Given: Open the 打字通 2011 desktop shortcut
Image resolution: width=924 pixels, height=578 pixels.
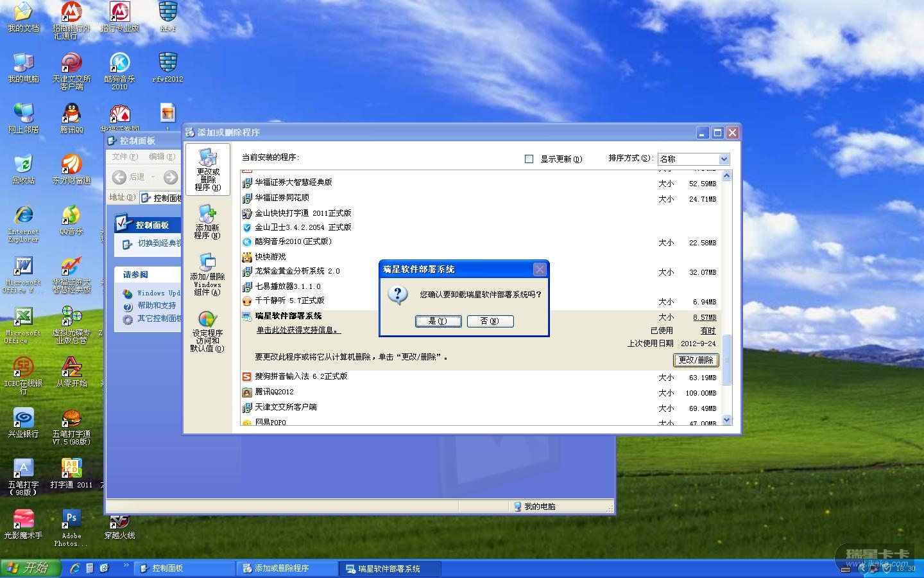Looking at the screenshot, I should click(x=71, y=474).
